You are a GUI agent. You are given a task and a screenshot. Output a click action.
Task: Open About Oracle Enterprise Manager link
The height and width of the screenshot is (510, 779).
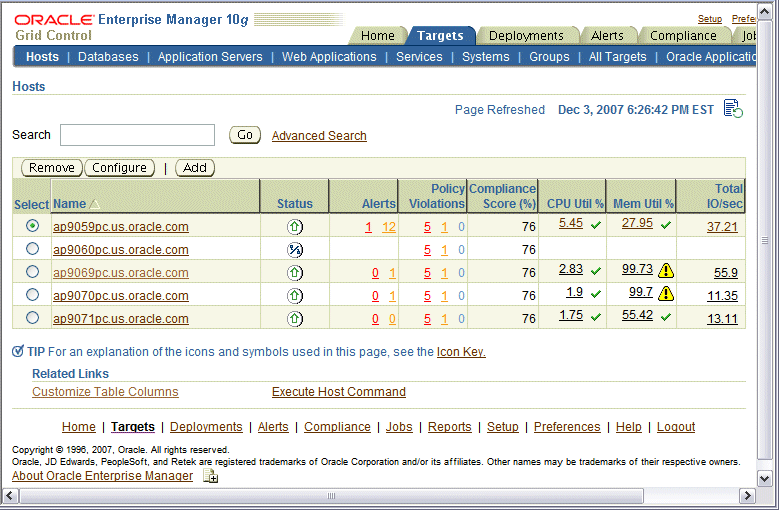102,476
